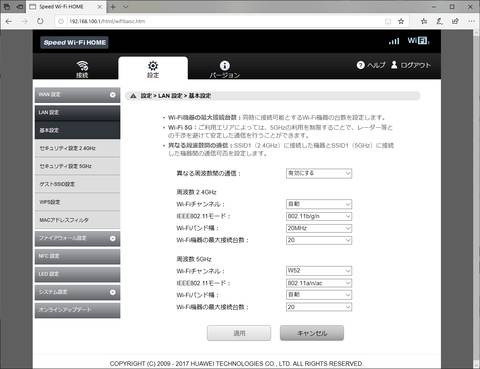
Task: Open browser more options ellipsis menu
Action: pos(471,21)
